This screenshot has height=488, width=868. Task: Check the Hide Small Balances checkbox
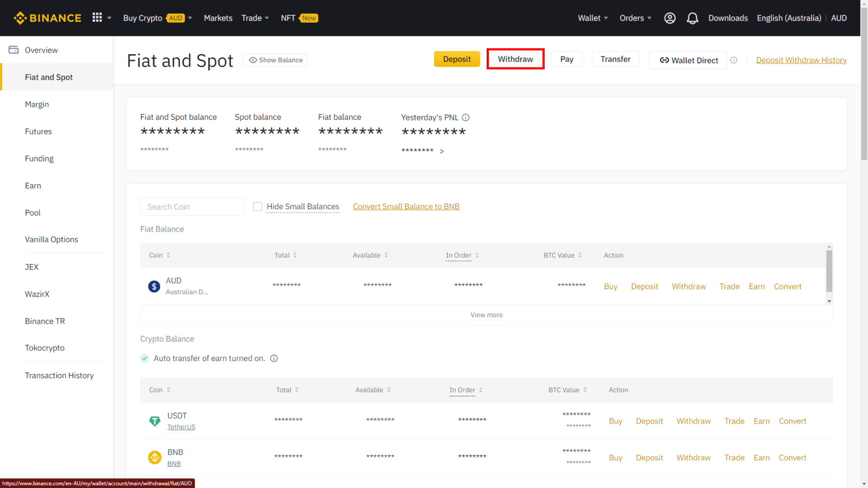[x=258, y=207]
